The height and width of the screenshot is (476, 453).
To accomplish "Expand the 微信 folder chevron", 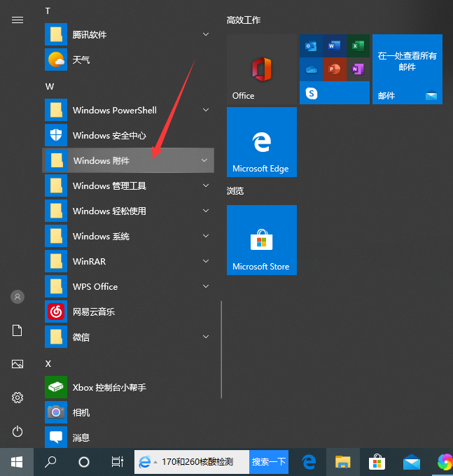I will point(206,337).
